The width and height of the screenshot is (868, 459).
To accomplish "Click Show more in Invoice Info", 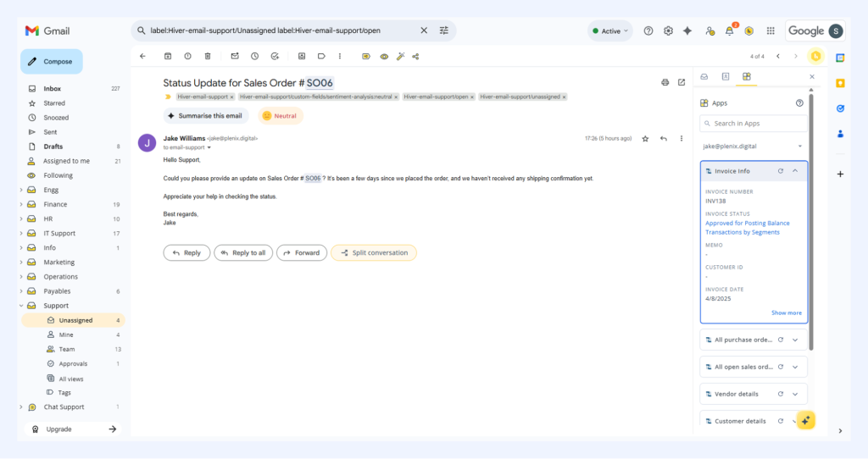I will (786, 313).
